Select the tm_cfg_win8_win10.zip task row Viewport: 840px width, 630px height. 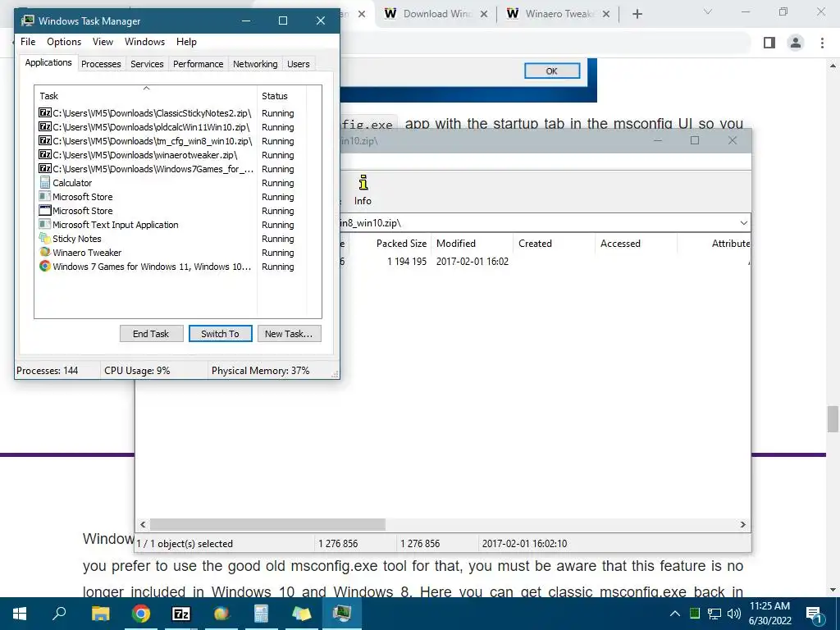(146, 141)
